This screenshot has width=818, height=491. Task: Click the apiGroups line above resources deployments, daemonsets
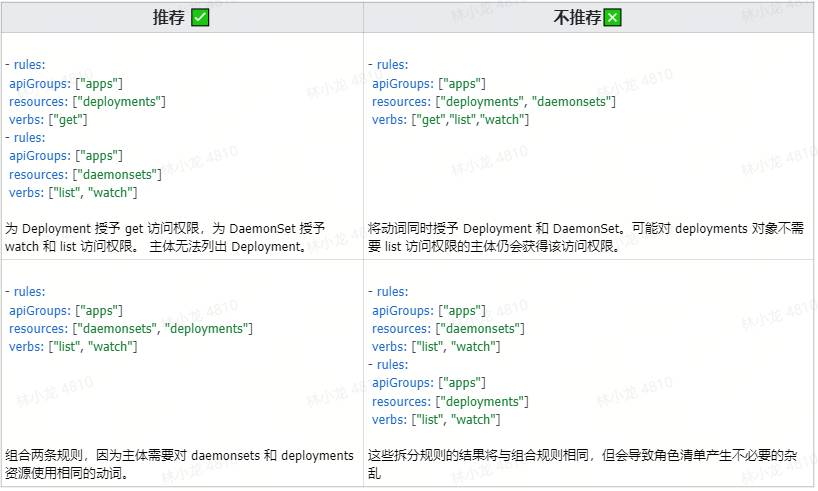click(429, 83)
